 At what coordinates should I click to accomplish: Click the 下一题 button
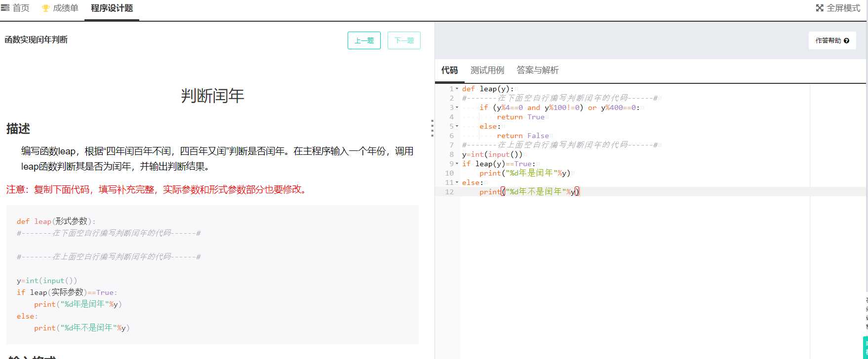[x=404, y=40]
